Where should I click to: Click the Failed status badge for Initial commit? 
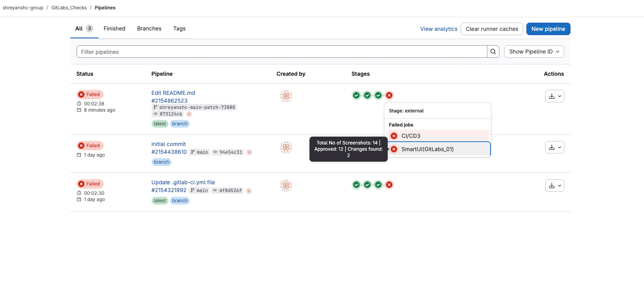click(x=90, y=146)
